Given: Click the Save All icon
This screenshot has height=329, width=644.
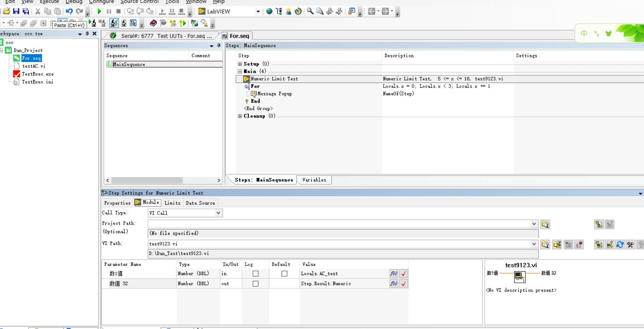Looking at the screenshot, I should tap(26, 11).
